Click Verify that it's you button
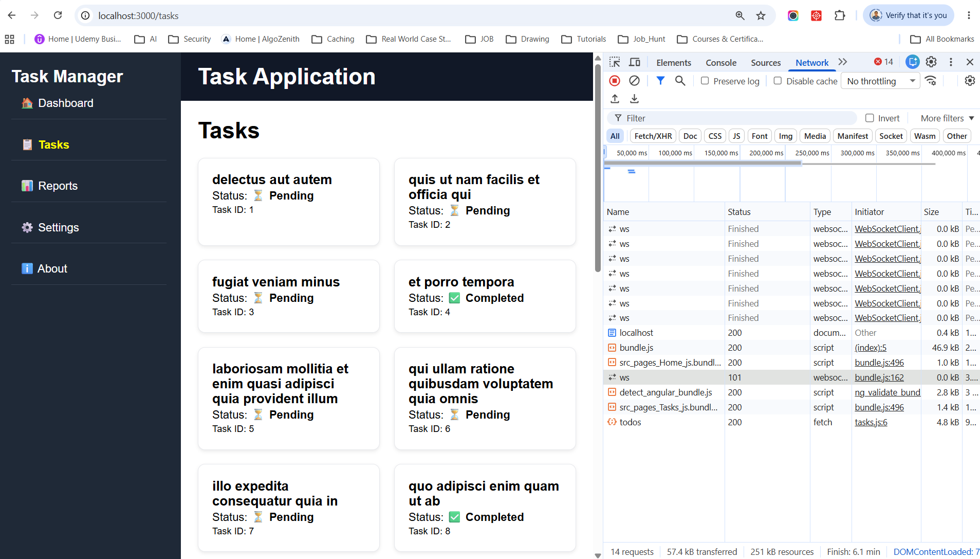Screen dimensions: 980x559 point(908,15)
